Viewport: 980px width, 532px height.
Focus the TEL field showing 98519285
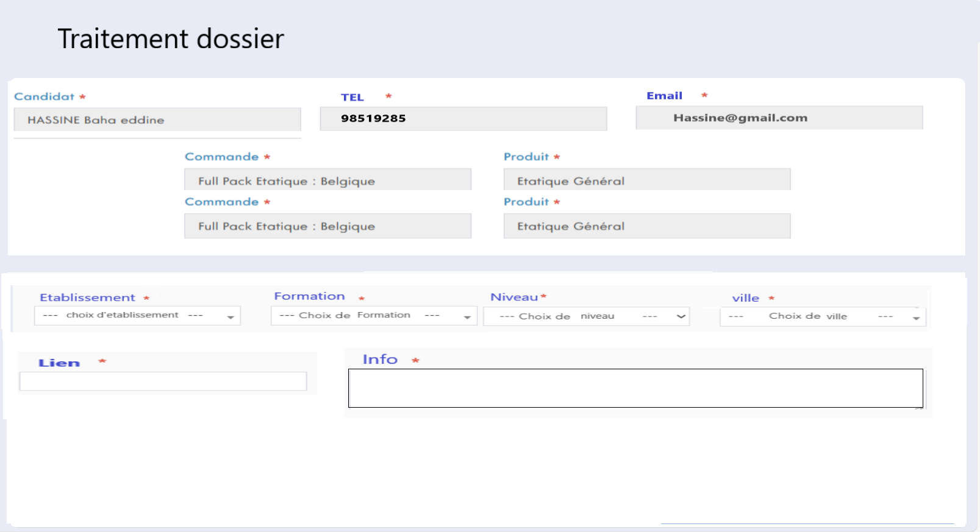pyautogui.click(x=463, y=119)
